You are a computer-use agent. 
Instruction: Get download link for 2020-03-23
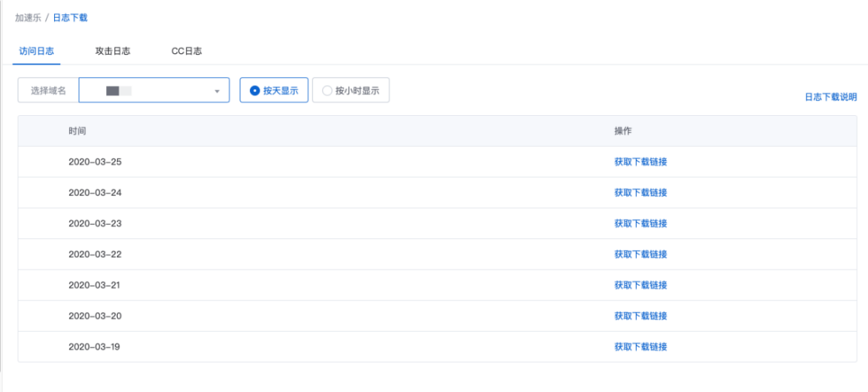tap(640, 223)
